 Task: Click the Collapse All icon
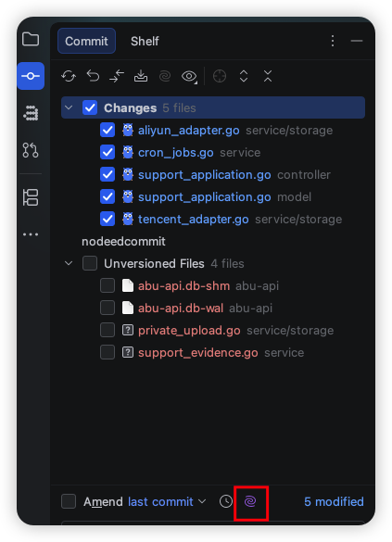point(268,76)
